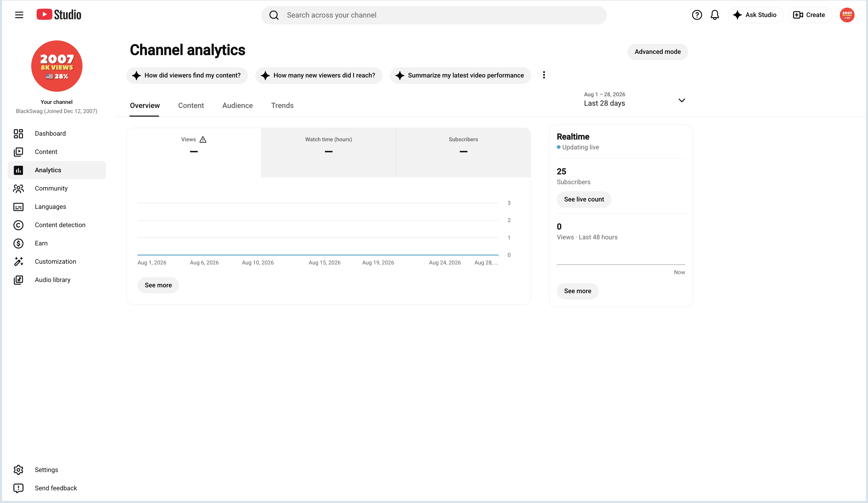Image resolution: width=868 pixels, height=503 pixels.
Task: Click the Content detection copyright icon
Action: click(x=18, y=225)
